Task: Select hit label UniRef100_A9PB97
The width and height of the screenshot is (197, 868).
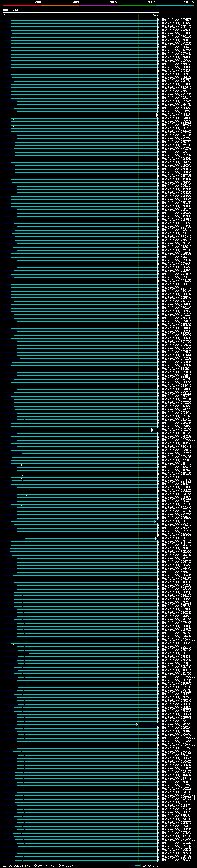Action: [177, 67]
